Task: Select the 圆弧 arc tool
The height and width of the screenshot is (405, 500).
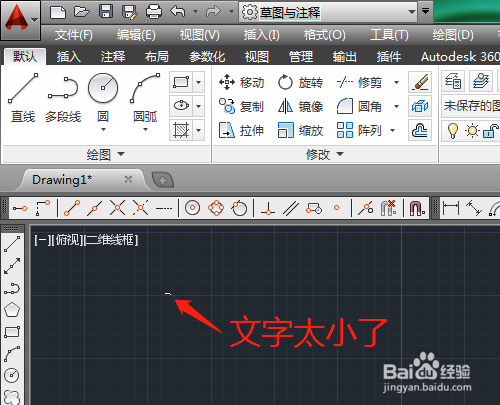Action: (145, 97)
